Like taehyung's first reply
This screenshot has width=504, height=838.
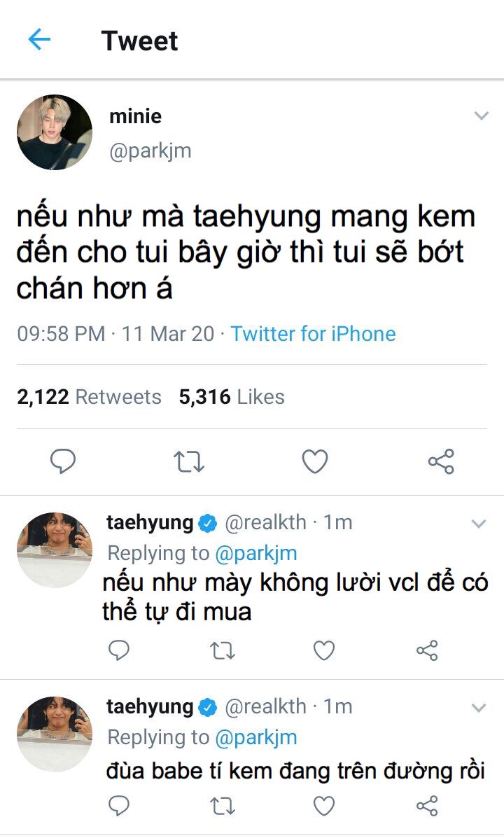pos(323,650)
